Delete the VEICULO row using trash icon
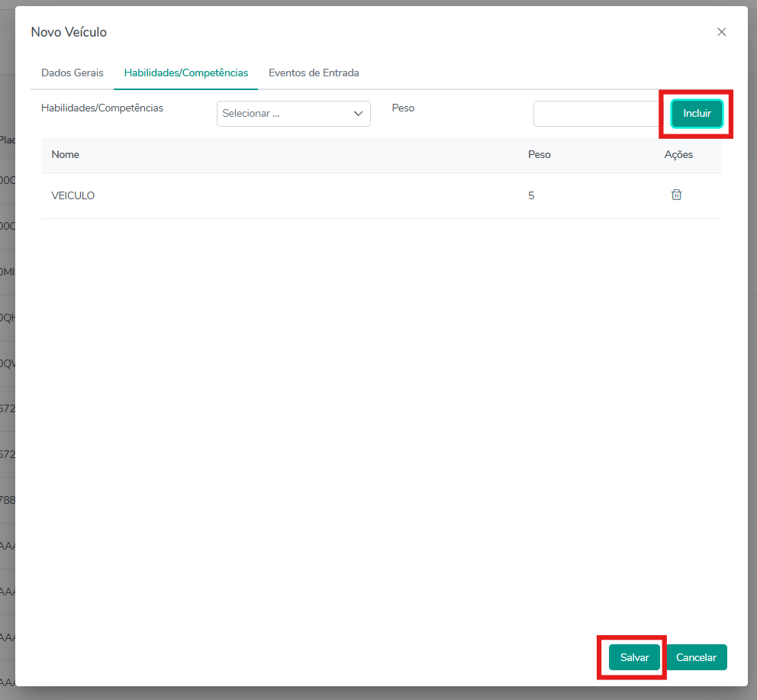 click(676, 195)
